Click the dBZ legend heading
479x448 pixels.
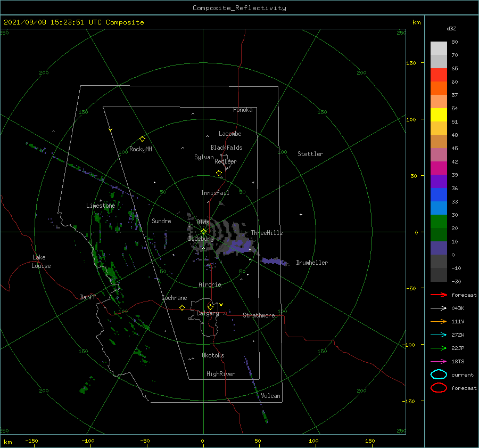pos(451,28)
